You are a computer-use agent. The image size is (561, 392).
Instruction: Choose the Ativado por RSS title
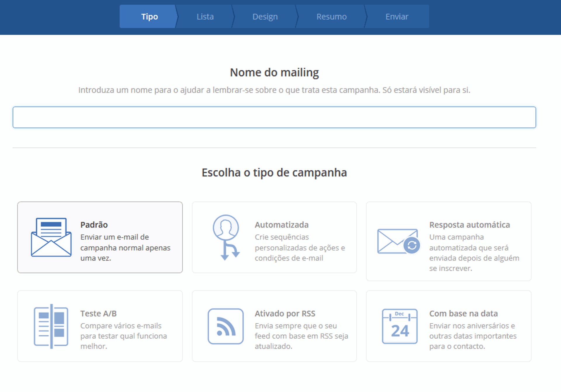(285, 313)
